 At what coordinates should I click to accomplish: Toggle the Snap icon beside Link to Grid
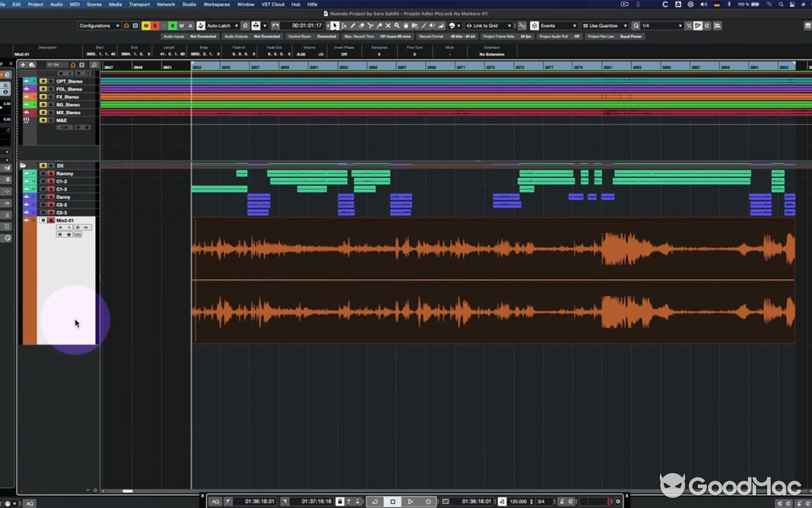point(469,25)
